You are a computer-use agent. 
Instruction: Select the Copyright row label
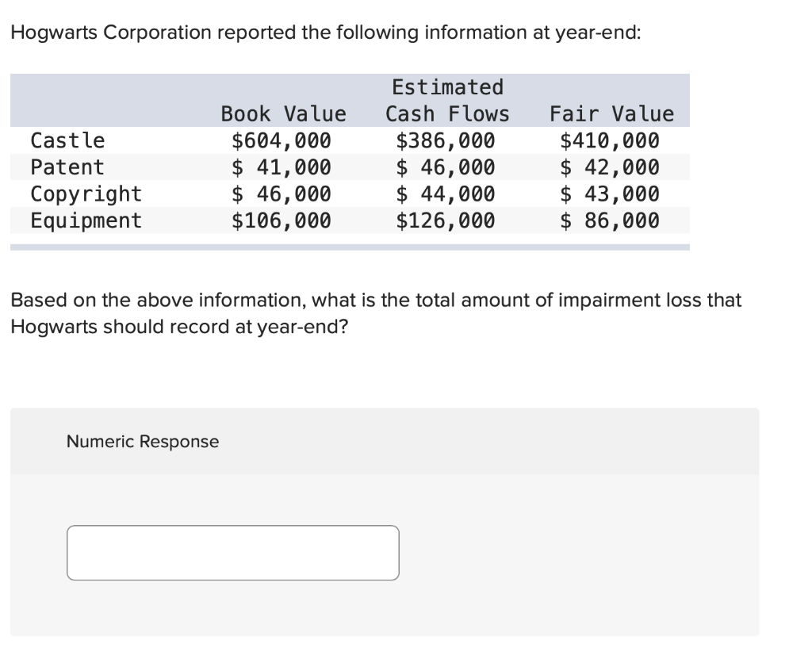86,194
